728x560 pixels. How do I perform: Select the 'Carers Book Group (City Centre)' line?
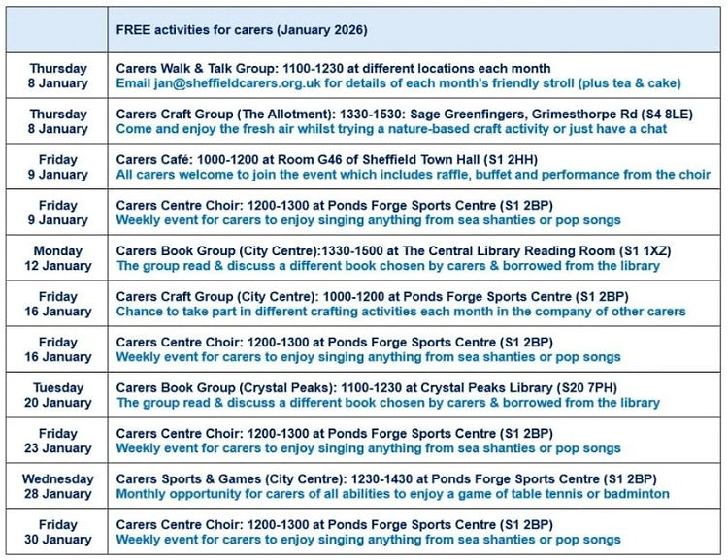click(x=393, y=250)
